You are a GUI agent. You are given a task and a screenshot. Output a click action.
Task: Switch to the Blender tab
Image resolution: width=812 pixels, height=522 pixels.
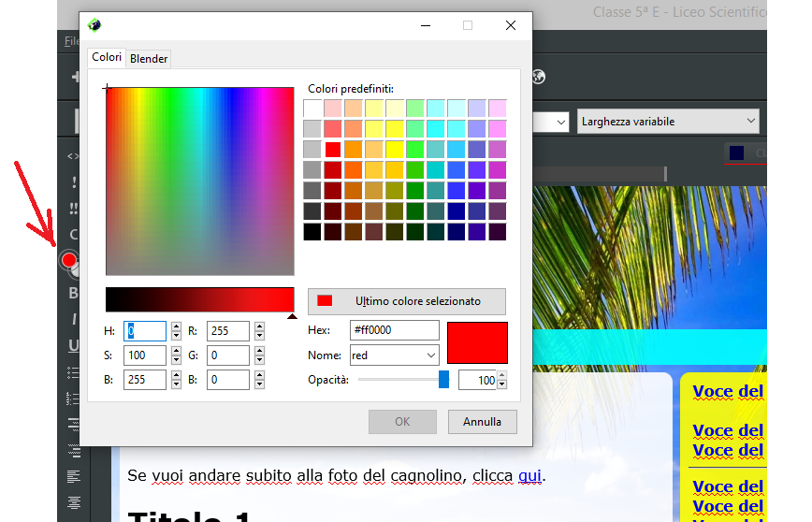click(149, 59)
